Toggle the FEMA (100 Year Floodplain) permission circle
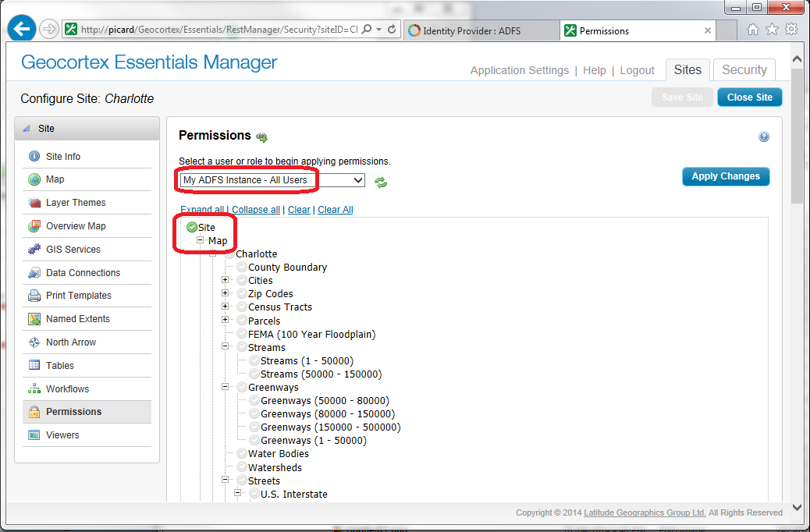The height and width of the screenshot is (532, 810). (x=242, y=334)
